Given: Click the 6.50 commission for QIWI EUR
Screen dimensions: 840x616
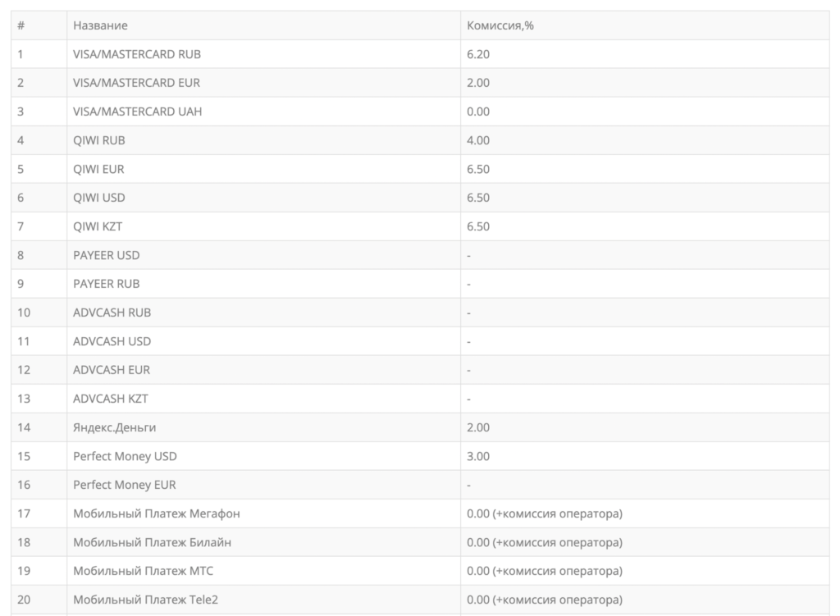Looking at the screenshot, I should tap(478, 169).
